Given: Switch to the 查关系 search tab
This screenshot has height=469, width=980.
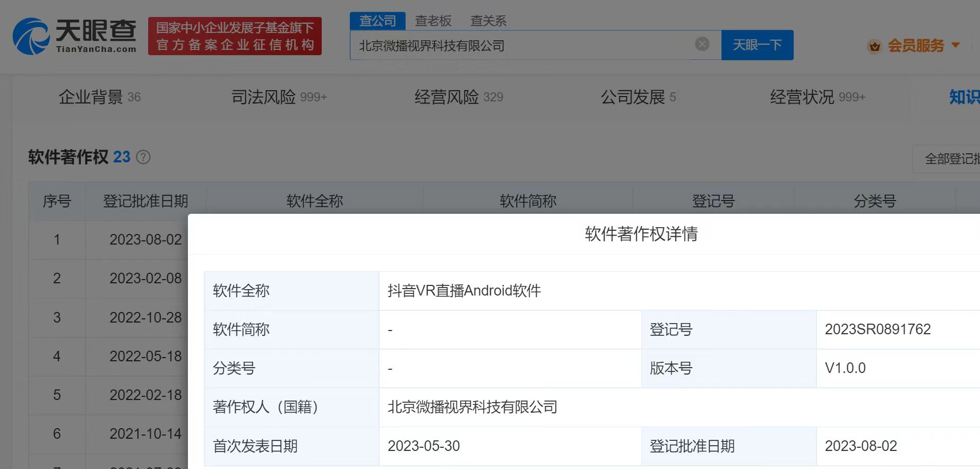Looking at the screenshot, I should click(488, 21).
